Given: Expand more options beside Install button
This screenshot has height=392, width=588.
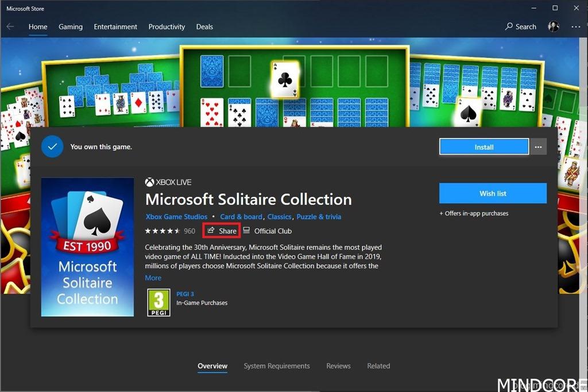Looking at the screenshot, I should [x=538, y=147].
